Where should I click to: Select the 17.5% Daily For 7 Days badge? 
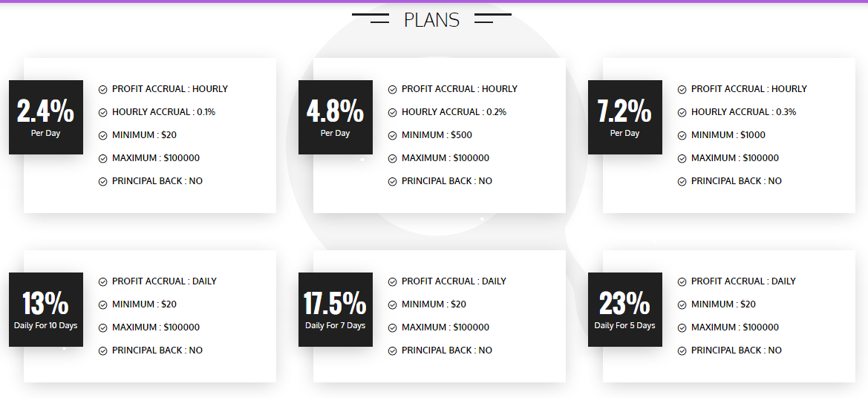(x=335, y=310)
